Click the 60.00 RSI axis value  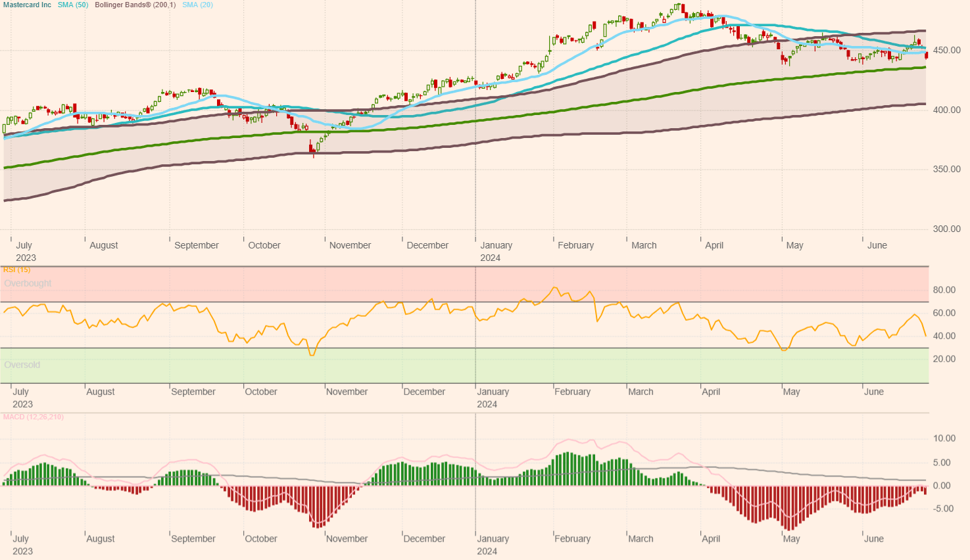944,313
